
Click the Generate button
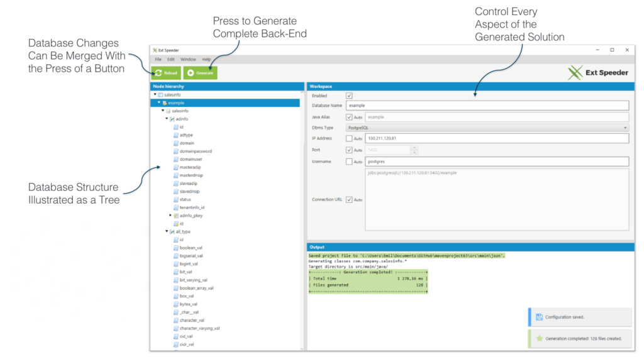click(200, 73)
